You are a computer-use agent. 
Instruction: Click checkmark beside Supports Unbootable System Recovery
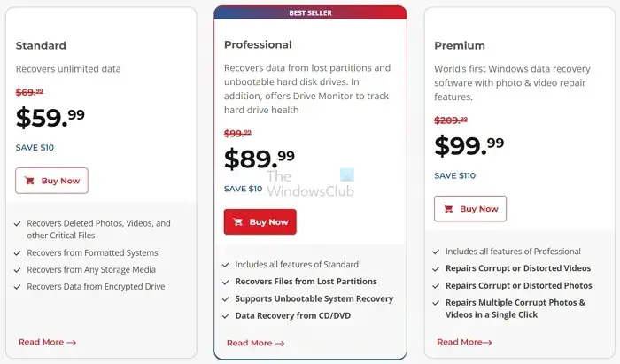226,299
